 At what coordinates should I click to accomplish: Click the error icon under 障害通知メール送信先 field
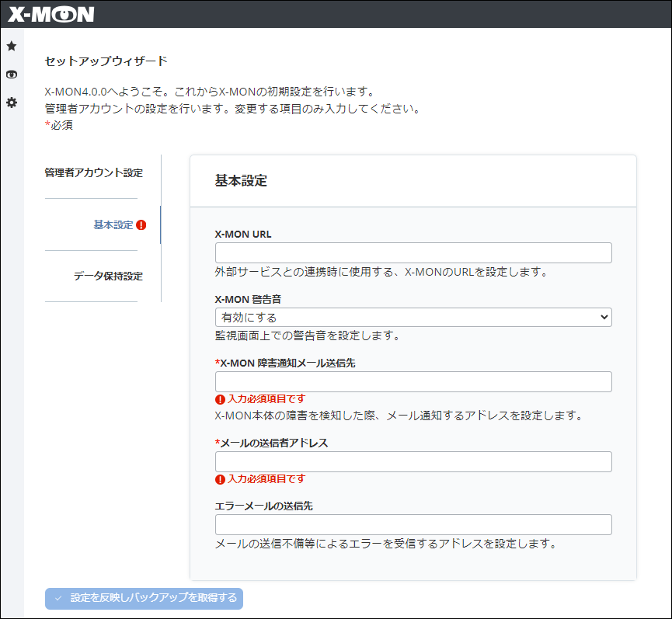pyautogui.click(x=220, y=399)
